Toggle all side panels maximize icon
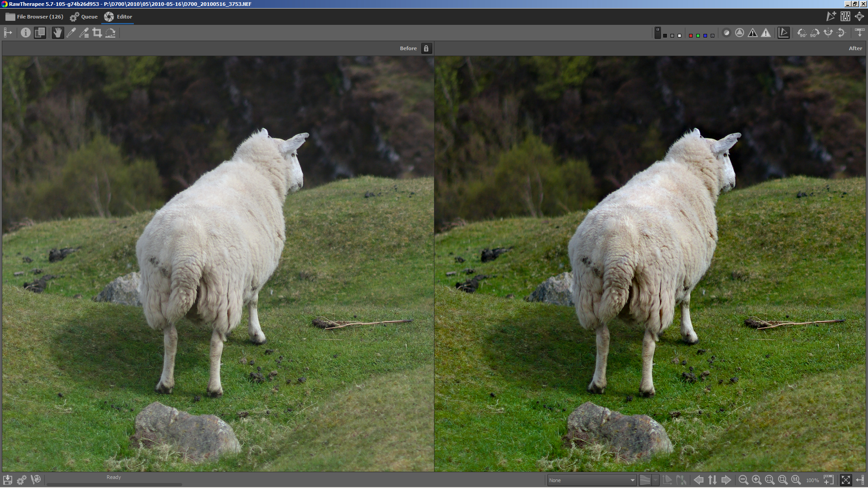This screenshot has height=488, width=868. 846,480
